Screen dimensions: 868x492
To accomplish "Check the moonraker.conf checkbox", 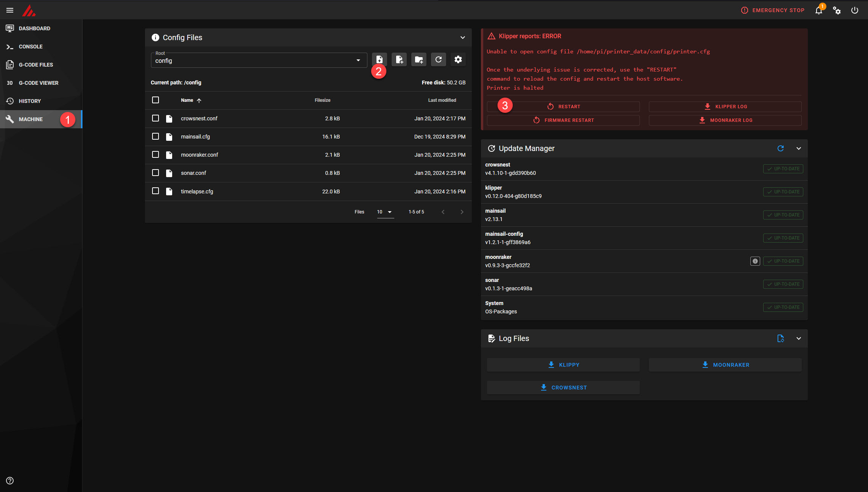I will [155, 154].
